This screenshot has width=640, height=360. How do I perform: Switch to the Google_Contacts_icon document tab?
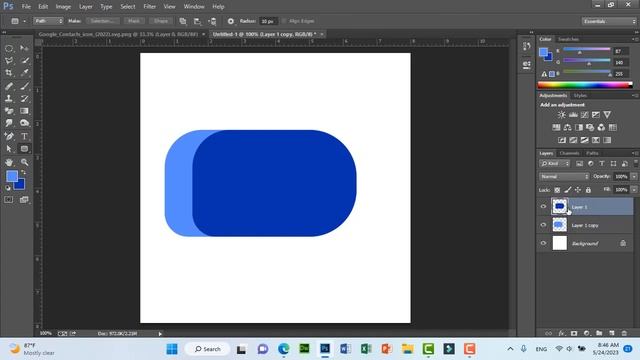[118, 34]
